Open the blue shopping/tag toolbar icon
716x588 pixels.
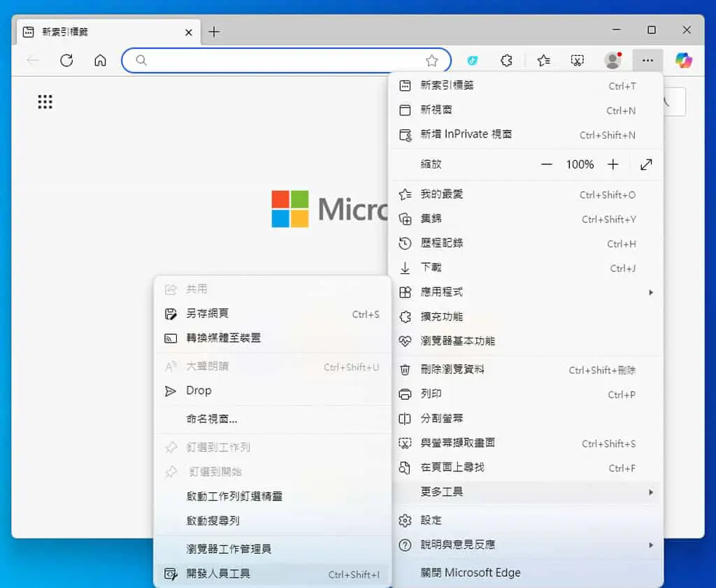click(x=472, y=60)
